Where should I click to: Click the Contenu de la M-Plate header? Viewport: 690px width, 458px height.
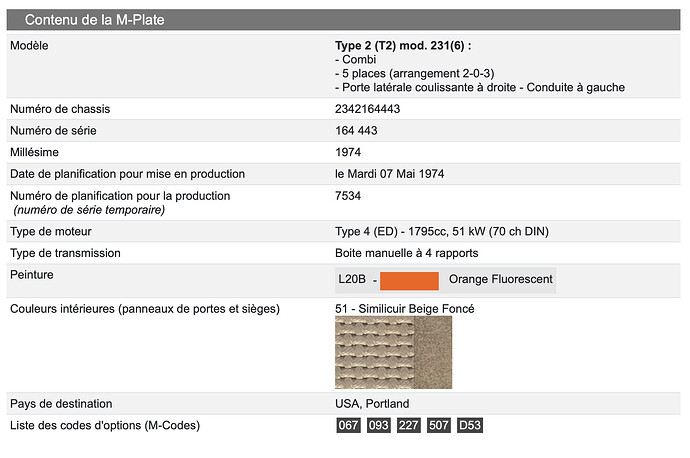point(343,20)
